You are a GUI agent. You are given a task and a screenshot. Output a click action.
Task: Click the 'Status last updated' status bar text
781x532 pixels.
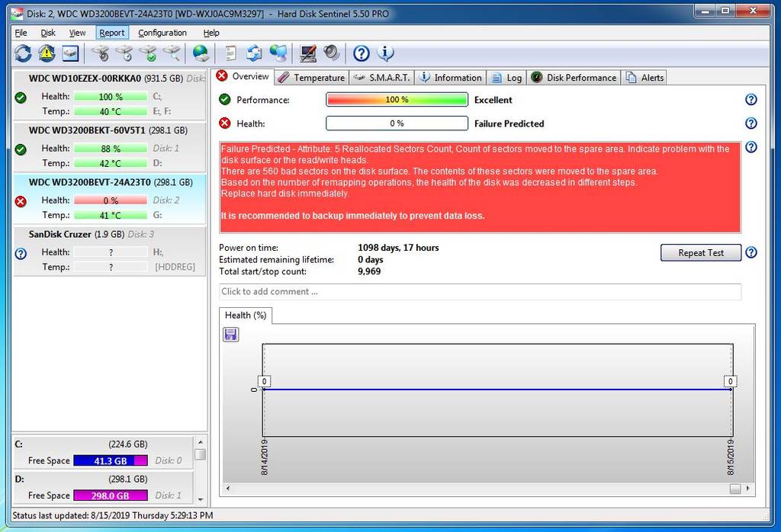pyautogui.click(x=113, y=515)
